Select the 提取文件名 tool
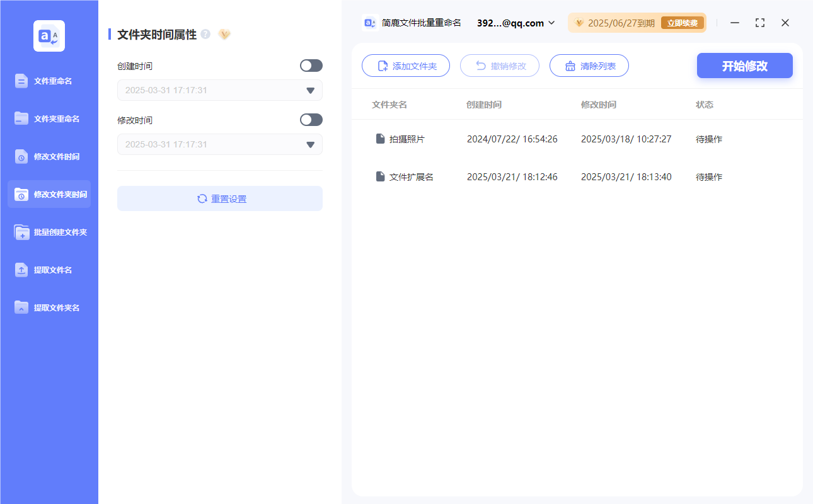The width and height of the screenshot is (813, 504). [x=49, y=270]
